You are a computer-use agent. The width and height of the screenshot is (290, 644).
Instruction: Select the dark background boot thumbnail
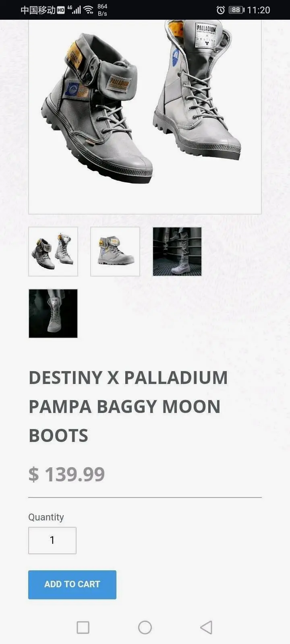[x=53, y=314]
